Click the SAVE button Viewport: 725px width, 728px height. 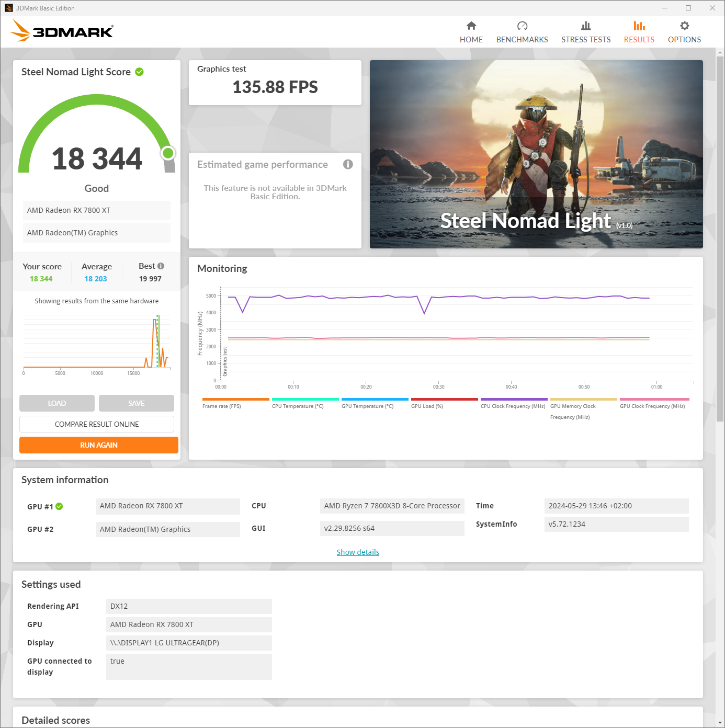tap(137, 403)
